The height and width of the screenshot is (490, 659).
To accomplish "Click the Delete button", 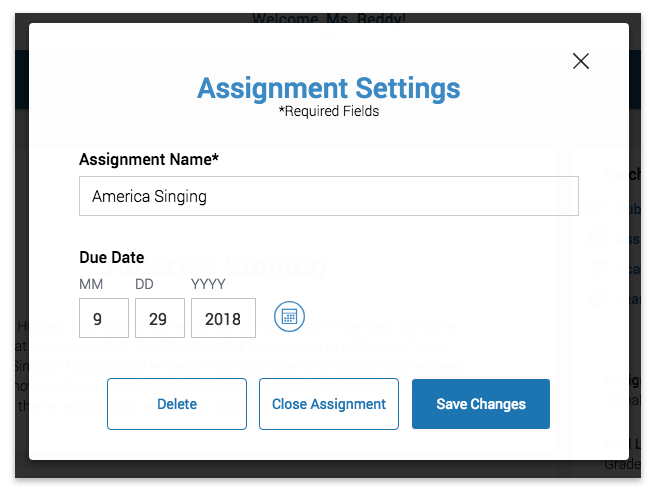I will click(177, 404).
